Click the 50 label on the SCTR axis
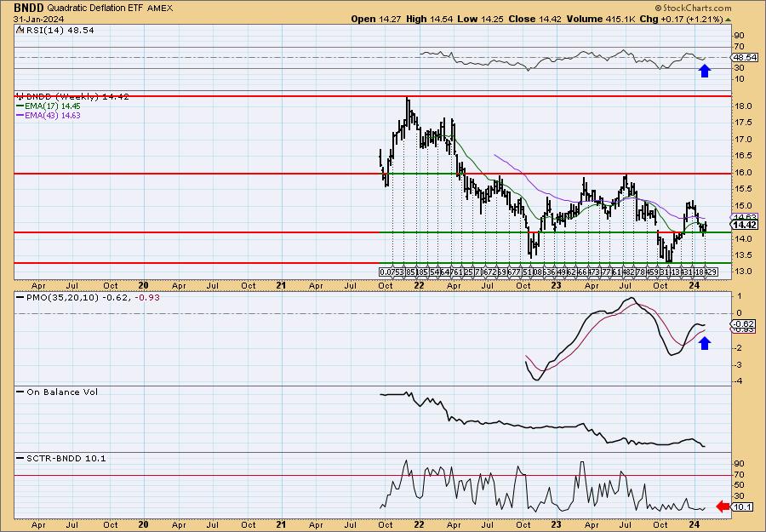 tap(739, 485)
